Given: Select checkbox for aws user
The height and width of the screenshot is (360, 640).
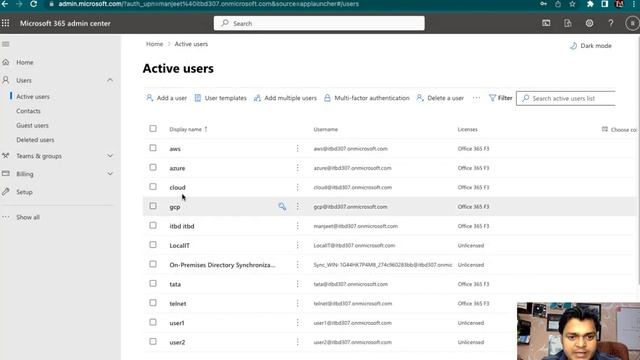Looking at the screenshot, I should point(153,148).
